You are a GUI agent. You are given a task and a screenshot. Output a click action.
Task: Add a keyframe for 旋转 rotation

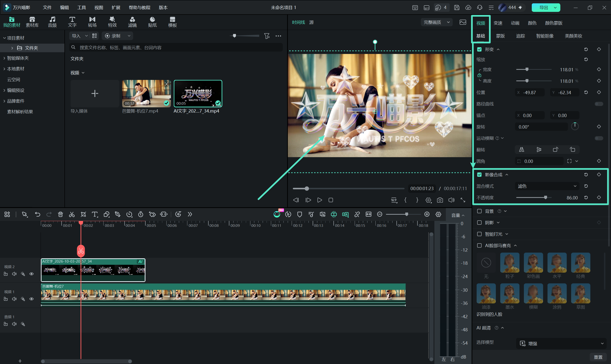click(599, 127)
